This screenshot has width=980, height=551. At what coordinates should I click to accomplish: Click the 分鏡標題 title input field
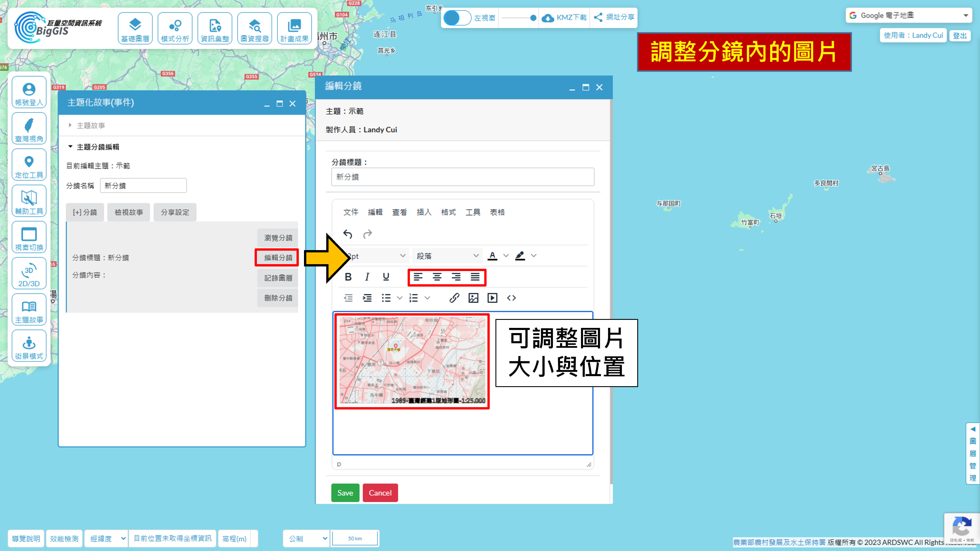click(x=462, y=177)
